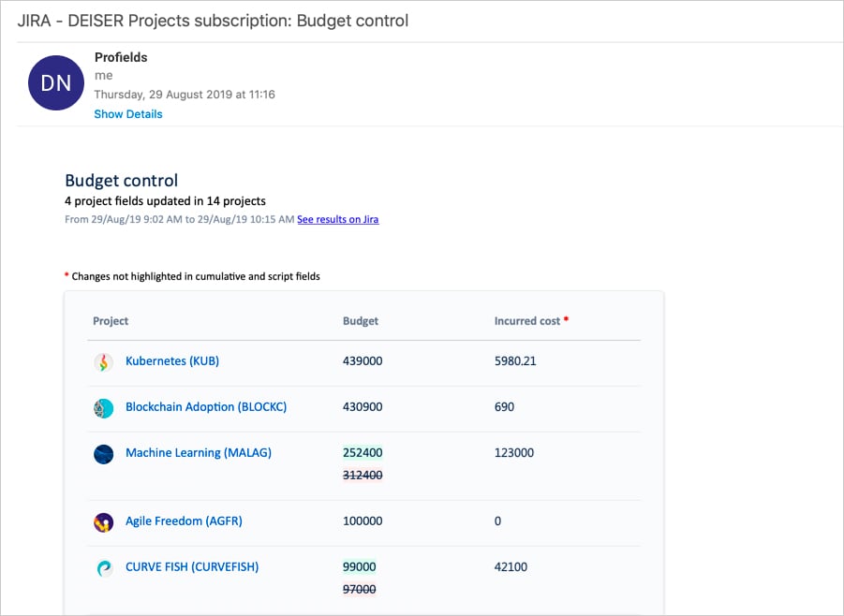Click the Machine Learning project icon
The width and height of the screenshot is (844, 616).
pyautogui.click(x=103, y=454)
